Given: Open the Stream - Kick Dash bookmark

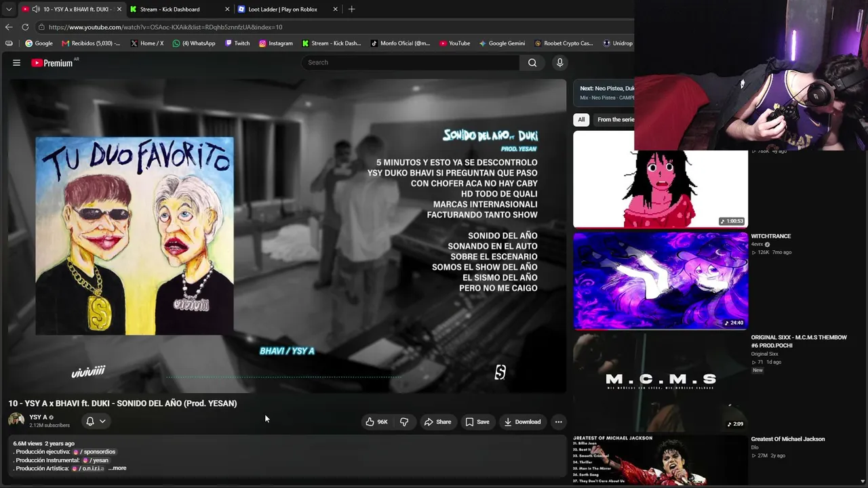Looking at the screenshot, I should (332, 43).
